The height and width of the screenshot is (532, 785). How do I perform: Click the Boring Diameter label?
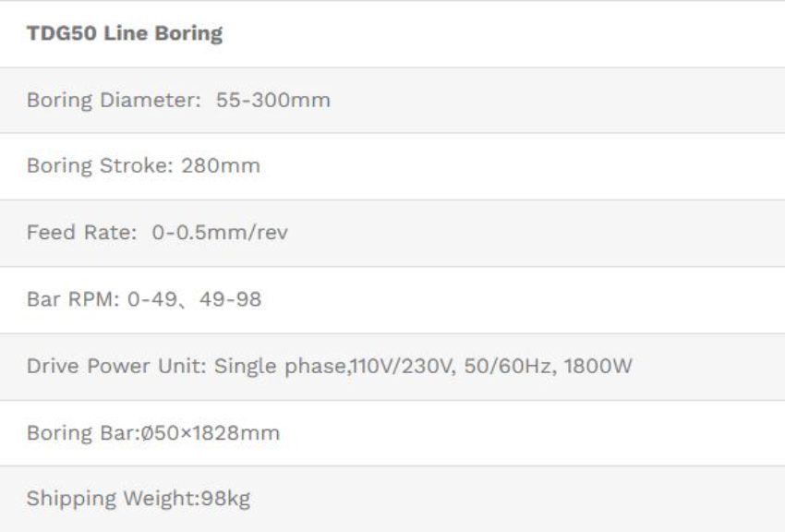pyautogui.click(x=113, y=100)
